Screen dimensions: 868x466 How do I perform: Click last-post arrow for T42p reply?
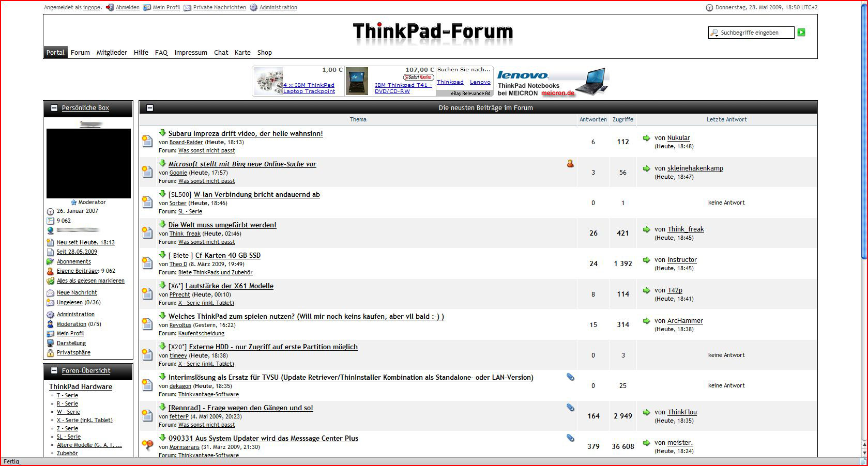click(646, 290)
